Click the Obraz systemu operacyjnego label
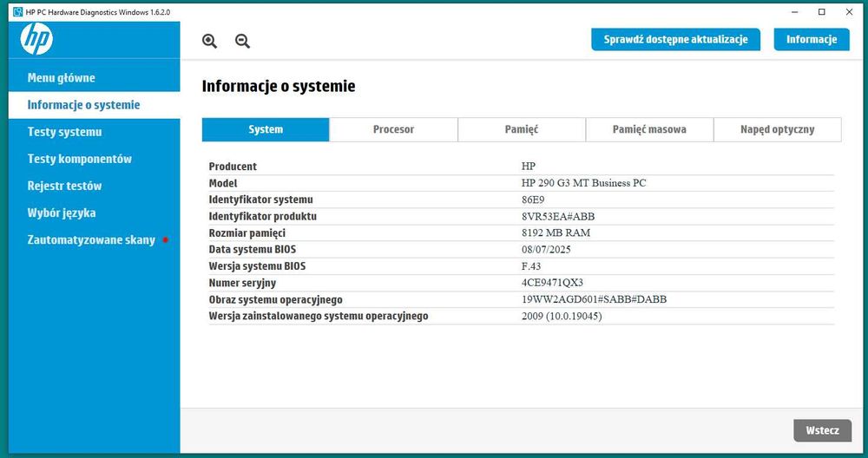868x458 pixels. 275,300
